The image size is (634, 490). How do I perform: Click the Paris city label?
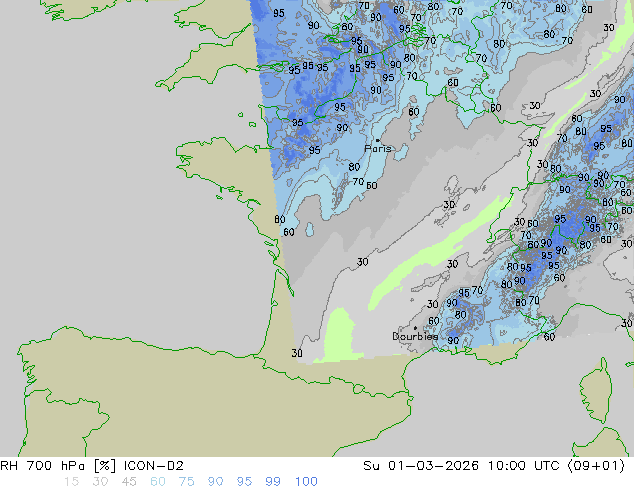click(x=378, y=149)
